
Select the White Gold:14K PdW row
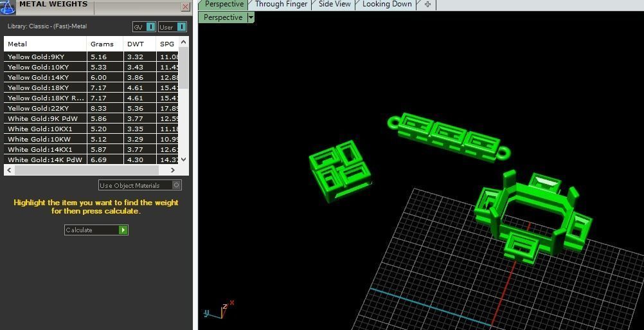point(91,160)
